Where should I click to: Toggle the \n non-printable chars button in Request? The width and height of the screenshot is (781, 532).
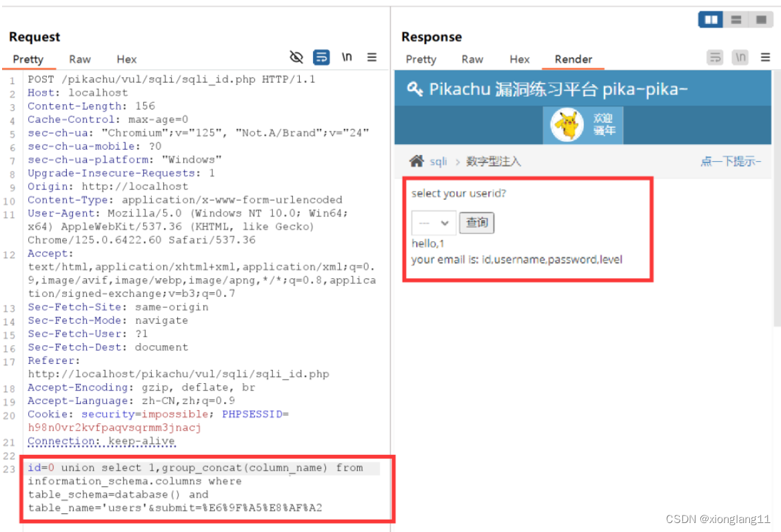[x=347, y=57]
